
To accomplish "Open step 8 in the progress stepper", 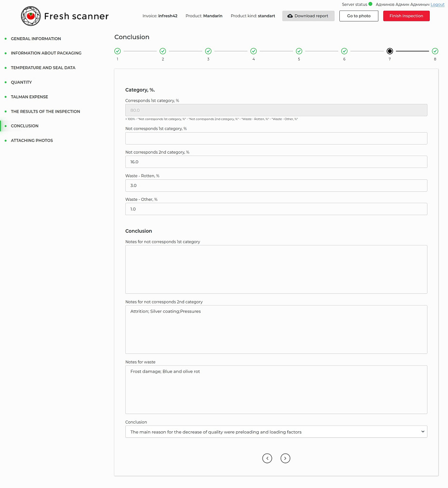I will (435, 51).
